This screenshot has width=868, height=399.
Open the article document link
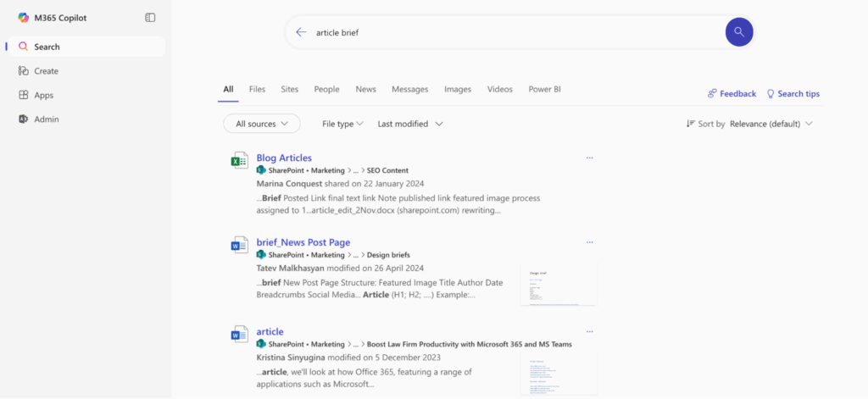coord(270,331)
